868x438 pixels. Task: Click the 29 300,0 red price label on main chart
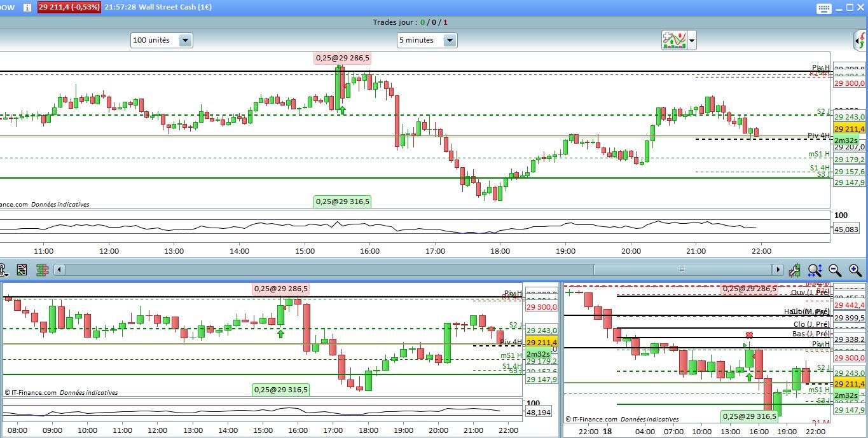(x=850, y=83)
